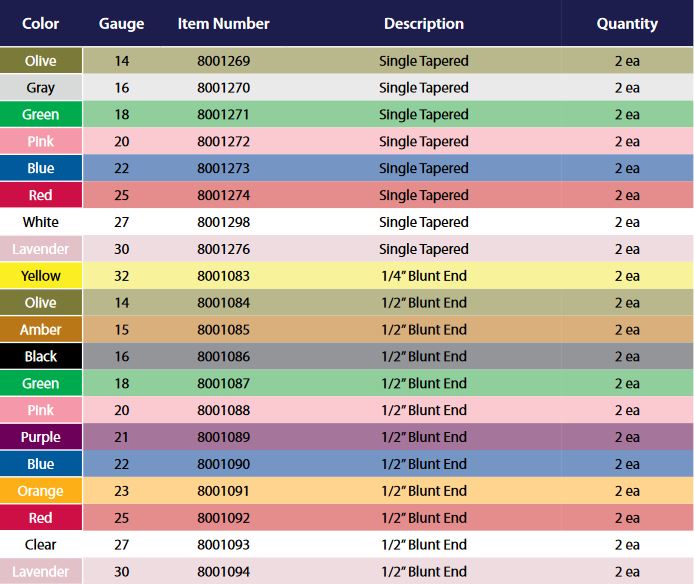Click item number 8001094
This screenshot has width=694, height=584.
point(224,572)
